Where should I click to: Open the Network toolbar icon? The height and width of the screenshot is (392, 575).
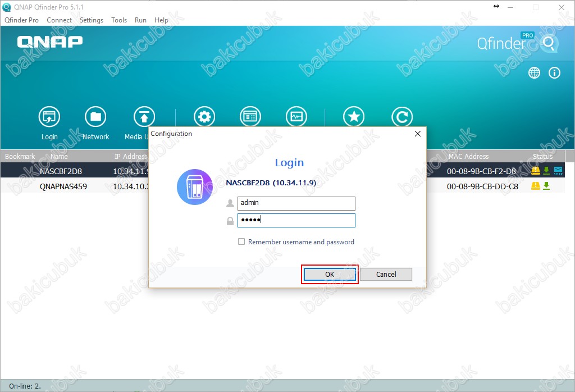(x=95, y=117)
